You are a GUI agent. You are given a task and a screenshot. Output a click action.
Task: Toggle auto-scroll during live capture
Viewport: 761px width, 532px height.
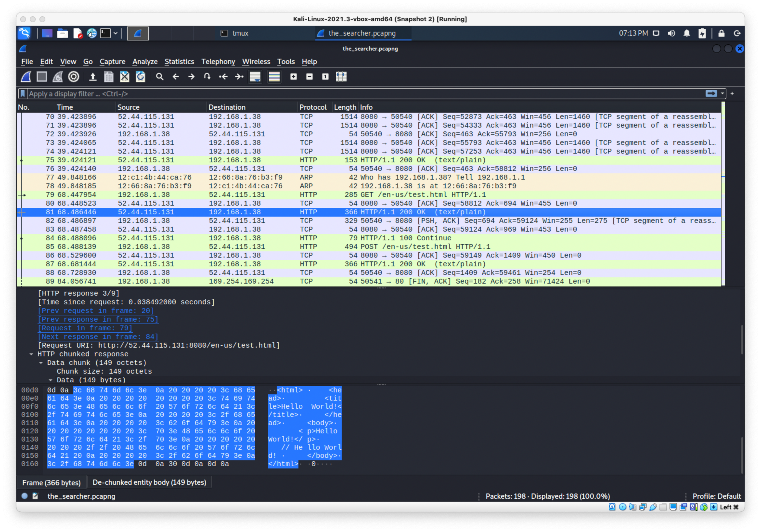click(255, 77)
